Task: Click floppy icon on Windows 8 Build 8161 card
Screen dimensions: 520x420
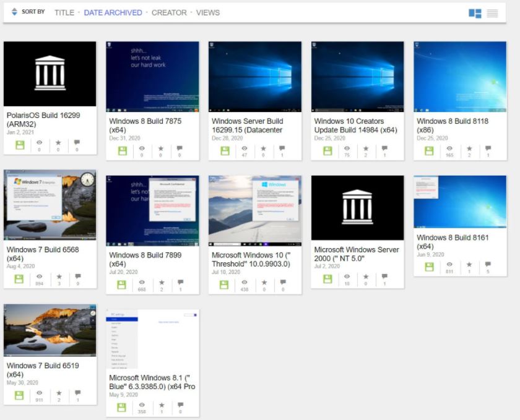Action: click(429, 267)
